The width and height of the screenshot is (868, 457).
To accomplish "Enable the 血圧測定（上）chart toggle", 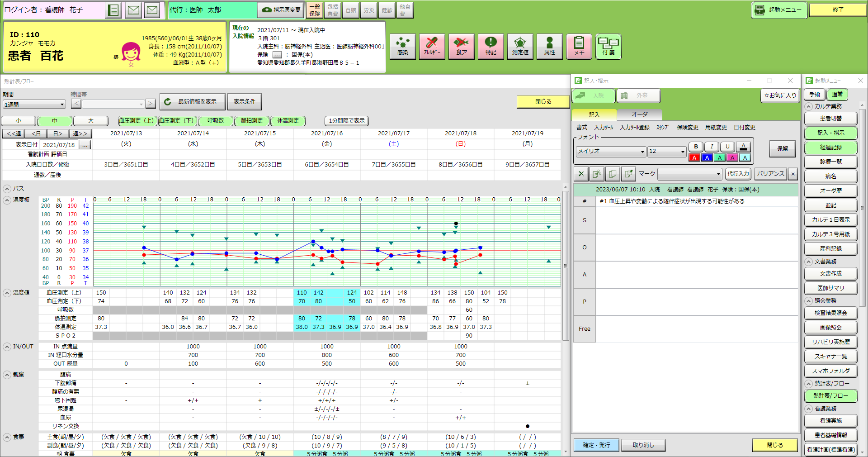I will coord(137,121).
